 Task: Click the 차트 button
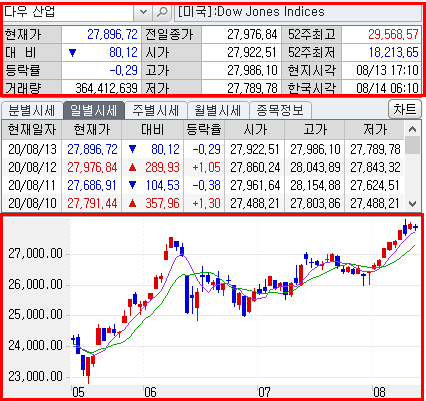[x=405, y=110]
